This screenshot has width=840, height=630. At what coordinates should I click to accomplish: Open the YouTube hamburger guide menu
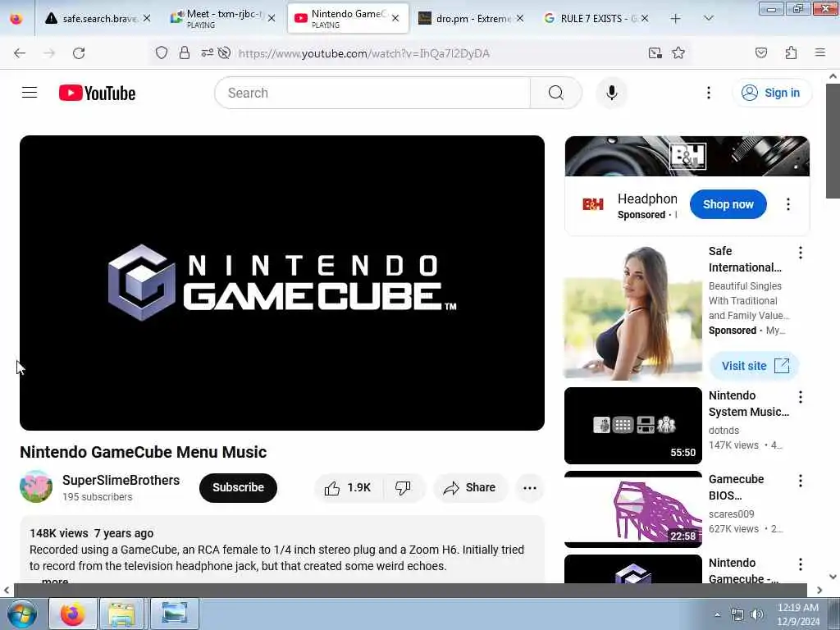[x=30, y=93]
